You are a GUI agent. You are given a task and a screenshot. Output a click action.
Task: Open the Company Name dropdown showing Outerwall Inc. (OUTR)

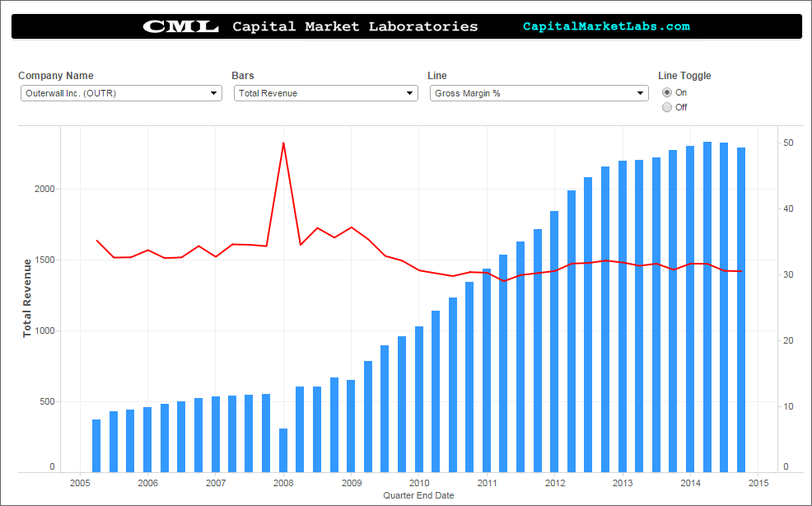[x=121, y=93]
